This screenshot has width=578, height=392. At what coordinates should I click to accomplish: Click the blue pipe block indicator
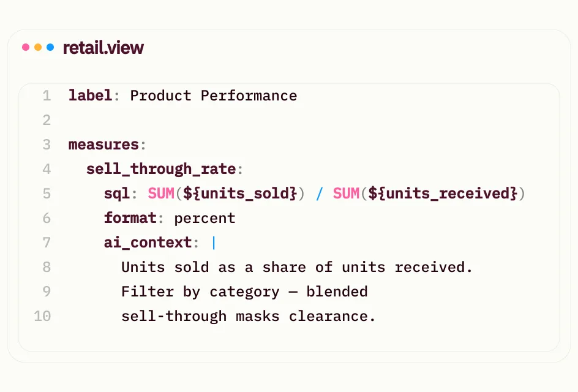(214, 243)
